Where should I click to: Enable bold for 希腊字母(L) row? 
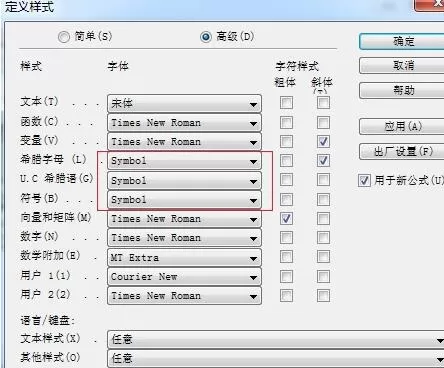click(286, 160)
